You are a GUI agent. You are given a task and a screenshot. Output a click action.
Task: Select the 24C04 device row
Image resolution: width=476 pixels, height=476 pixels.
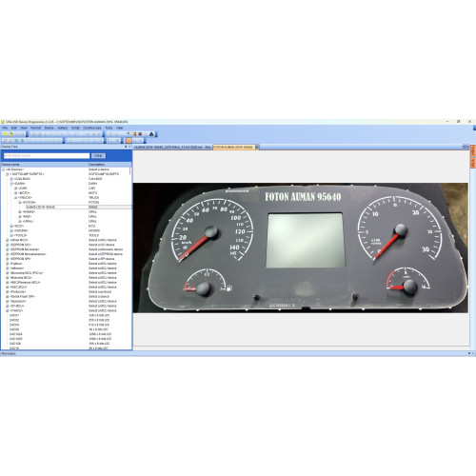[x=14, y=325]
